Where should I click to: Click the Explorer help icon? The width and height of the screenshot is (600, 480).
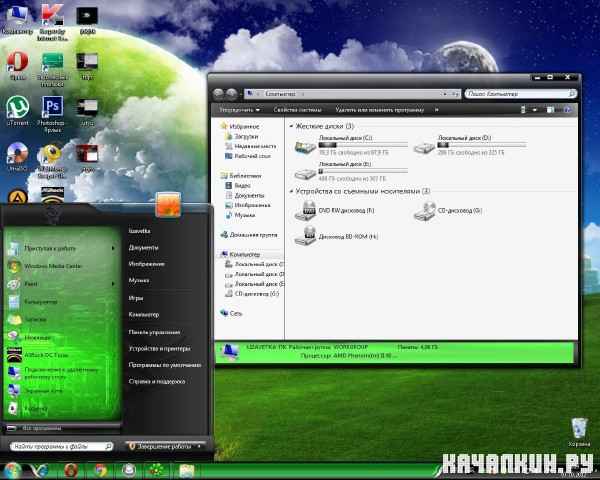(x=568, y=110)
